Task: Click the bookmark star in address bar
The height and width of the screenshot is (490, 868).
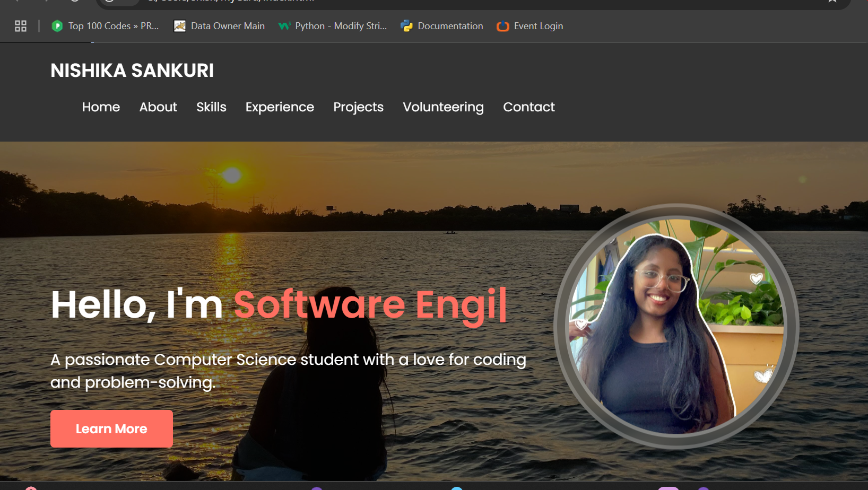Action: pyautogui.click(x=832, y=2)
